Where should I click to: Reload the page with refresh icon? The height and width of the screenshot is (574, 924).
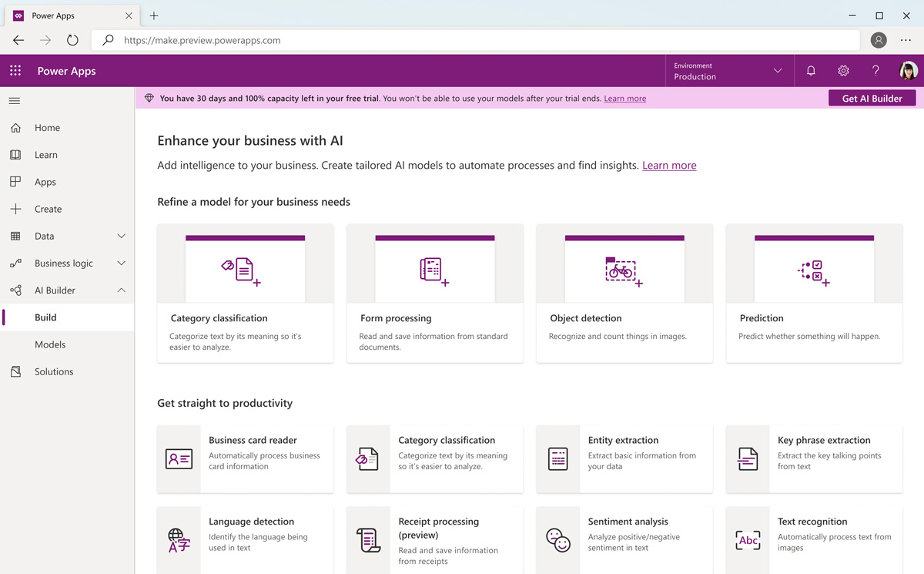coord(72,40)
